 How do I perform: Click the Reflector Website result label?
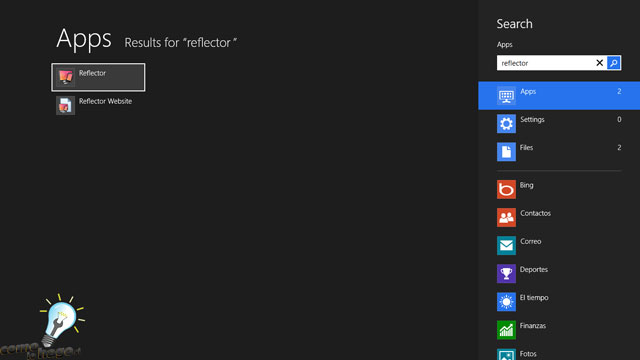(105, 101)
